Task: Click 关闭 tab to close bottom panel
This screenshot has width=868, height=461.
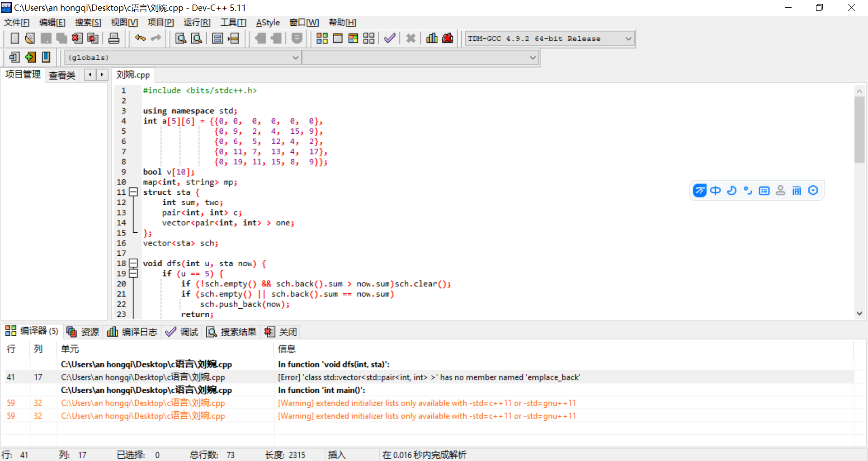Action: tap(281, 332)
